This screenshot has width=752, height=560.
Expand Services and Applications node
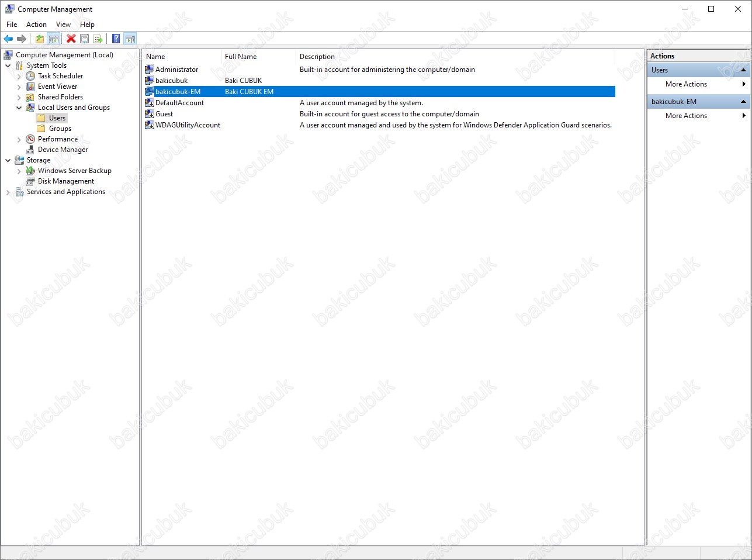[8, 192]
